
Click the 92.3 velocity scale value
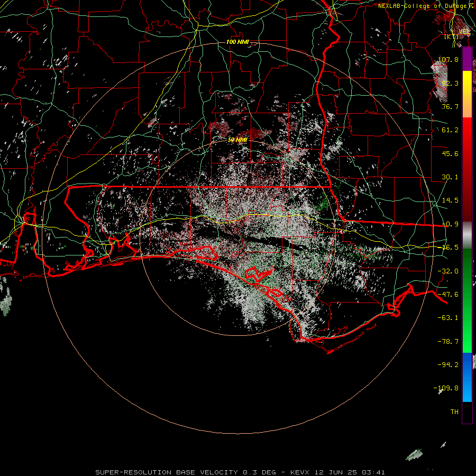tap(450, 83)
